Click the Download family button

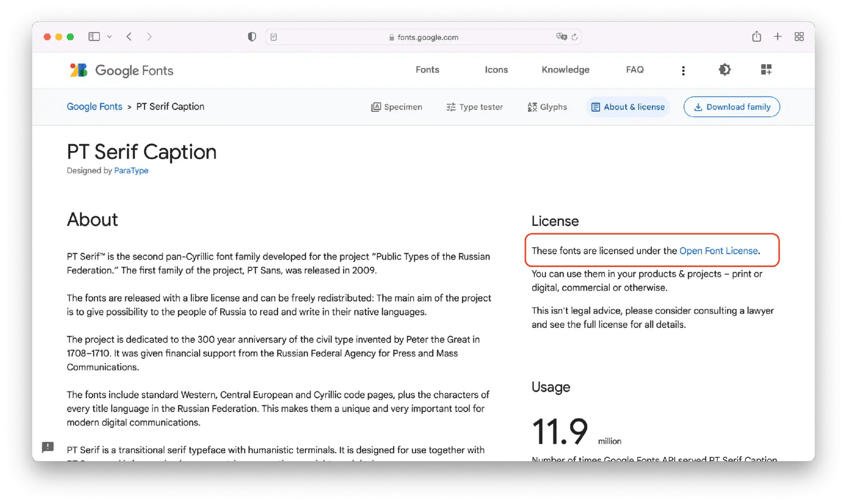point(732,107)
